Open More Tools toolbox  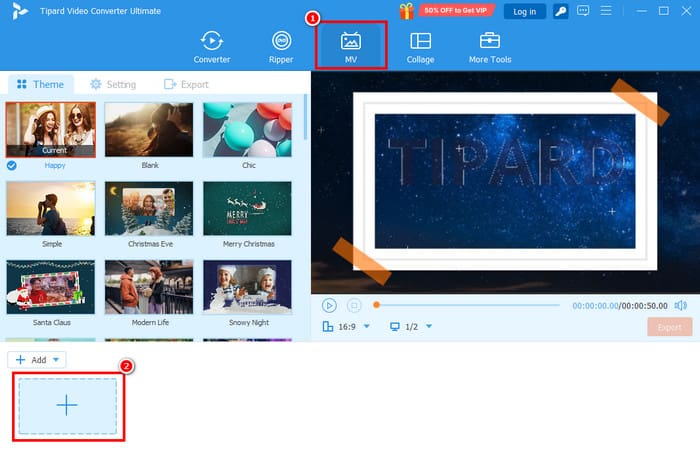(x=490, y=47)
